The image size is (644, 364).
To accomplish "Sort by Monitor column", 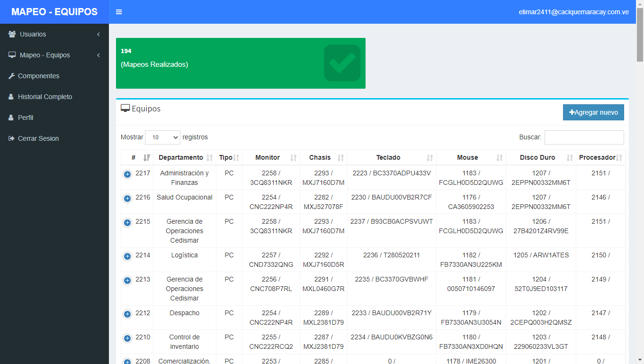I will [271, 157].
